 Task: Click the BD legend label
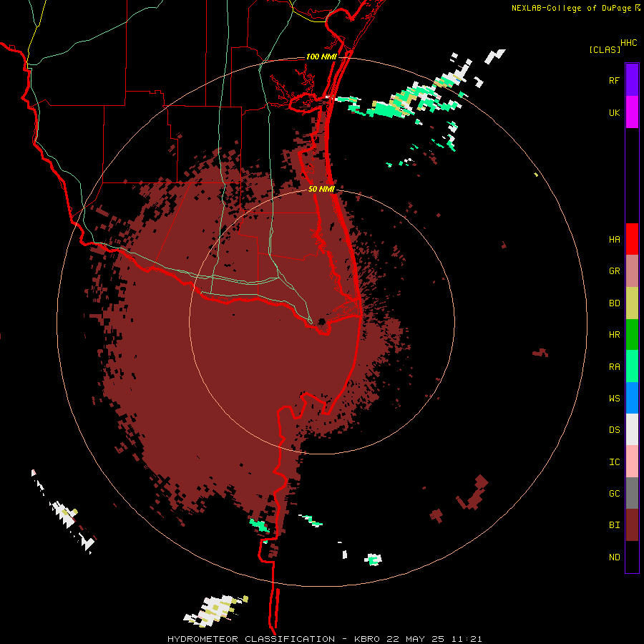(x=615, y=303)
